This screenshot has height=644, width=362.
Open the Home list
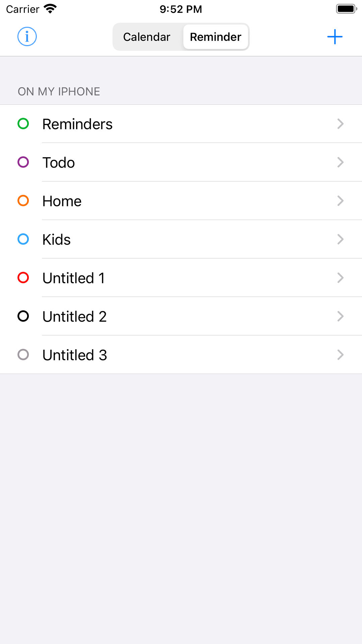[x=62, y=201]
